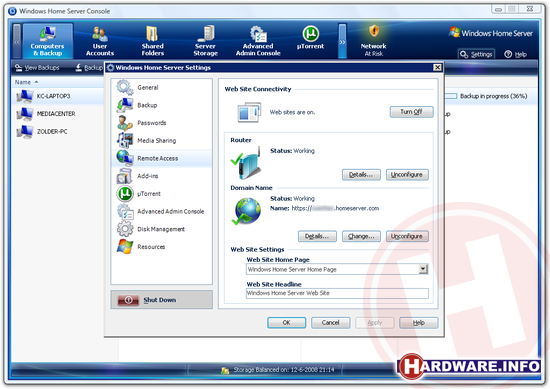Click Change button for Domain Name

click(361, 236)
